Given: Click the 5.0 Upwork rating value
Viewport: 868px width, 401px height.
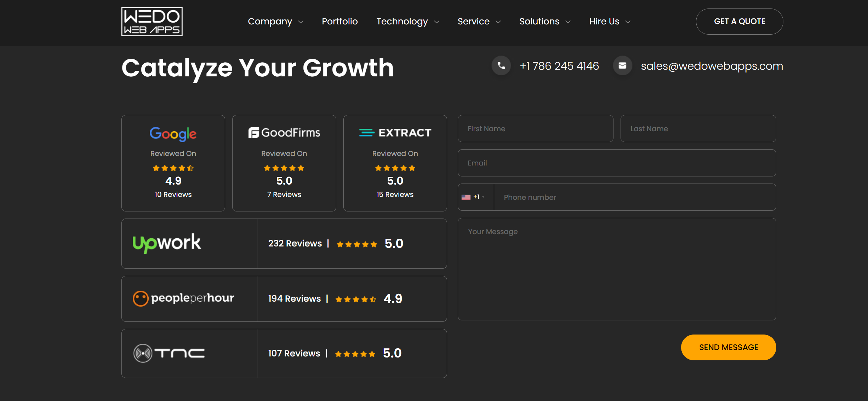Looking at the screenshot, I should click(394, 244).
